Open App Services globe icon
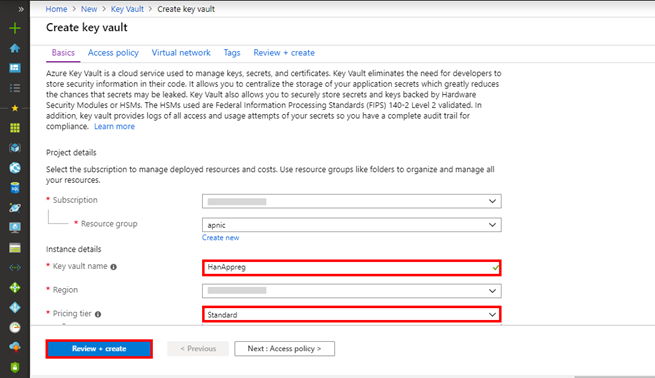The width and height of the screenshot is (655, 378). tap(15, 168)
